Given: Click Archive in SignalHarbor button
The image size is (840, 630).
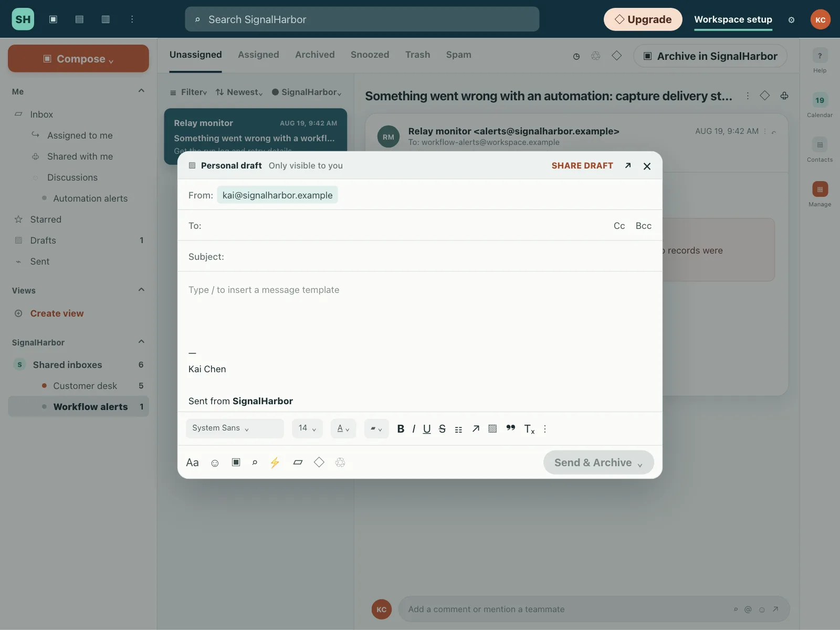Looking at the screenshot, I should coord(710,56).
